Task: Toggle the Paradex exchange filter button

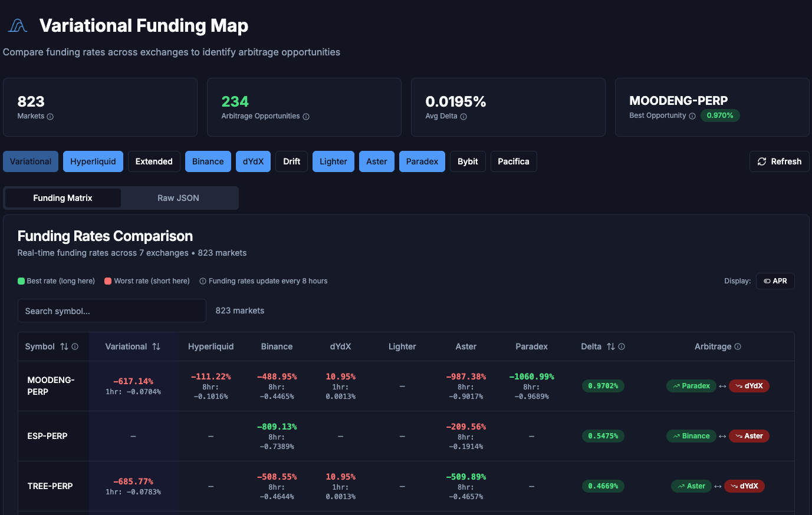Action: [x=422, y=161]
